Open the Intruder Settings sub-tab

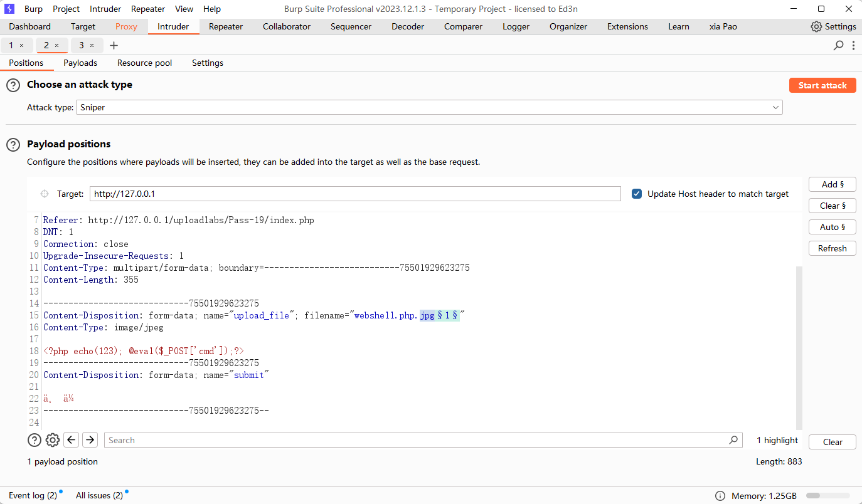tap(208, 63)
